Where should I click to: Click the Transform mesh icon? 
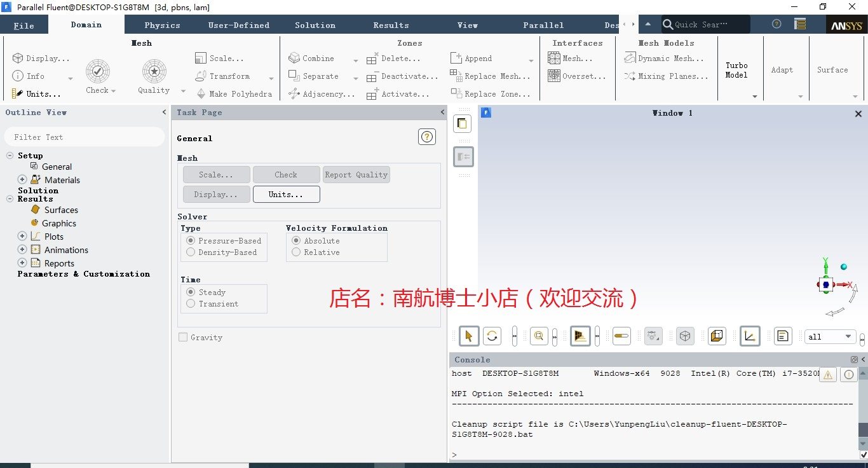(x=201, y=76)
